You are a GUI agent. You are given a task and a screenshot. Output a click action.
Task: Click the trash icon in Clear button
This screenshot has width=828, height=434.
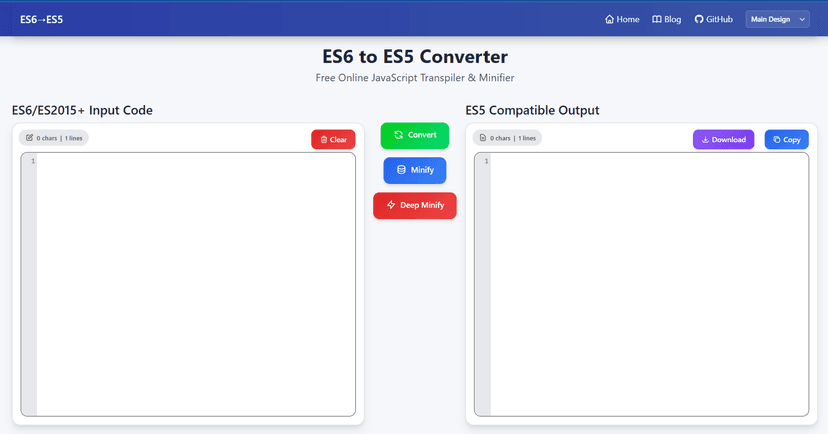coord(324,140)
